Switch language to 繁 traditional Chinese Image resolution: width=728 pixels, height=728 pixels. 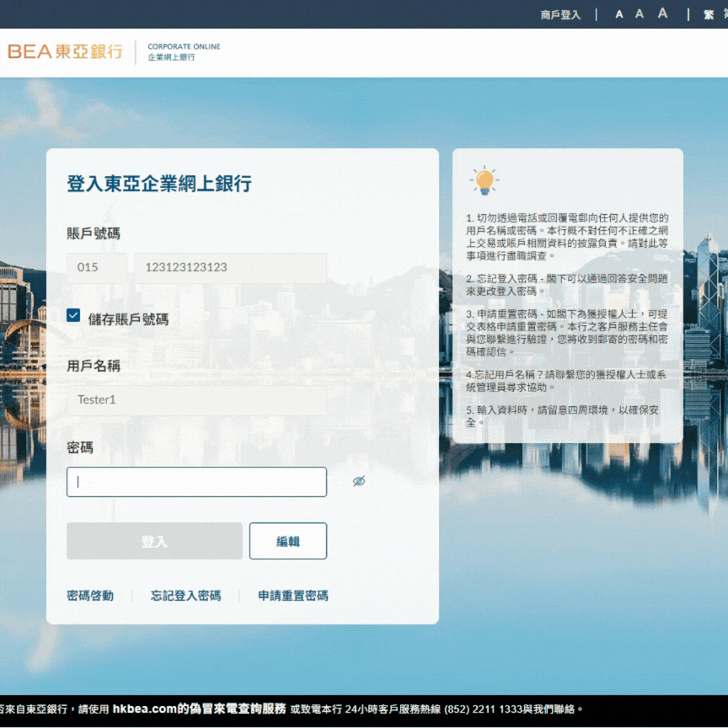708,15
